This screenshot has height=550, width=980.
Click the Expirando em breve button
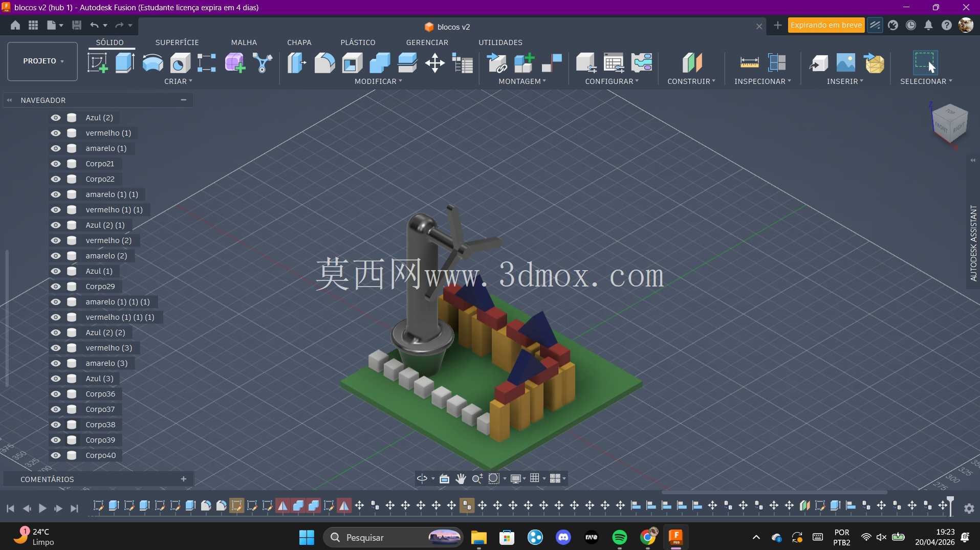826,25
